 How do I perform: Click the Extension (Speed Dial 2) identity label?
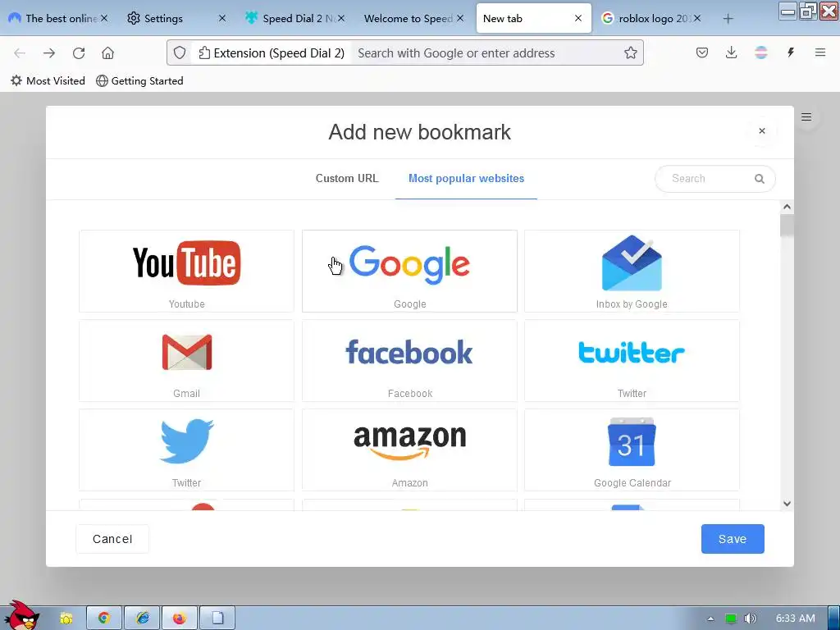pos(272,53)
